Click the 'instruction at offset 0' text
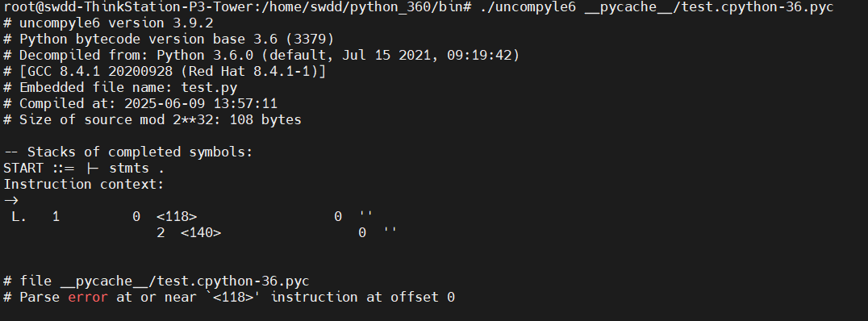The height and width of the screenshot is (321, 868). [x=362, y=297]
